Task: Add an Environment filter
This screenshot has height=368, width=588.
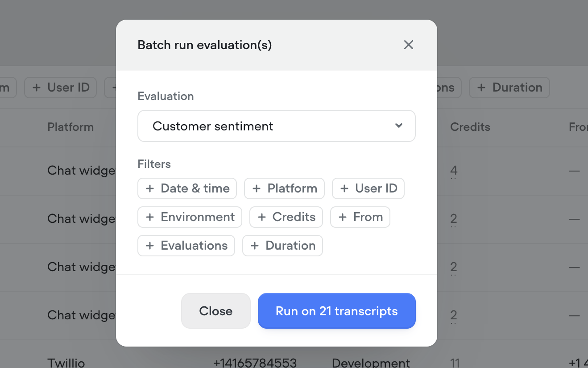Action: click(189, 217)
